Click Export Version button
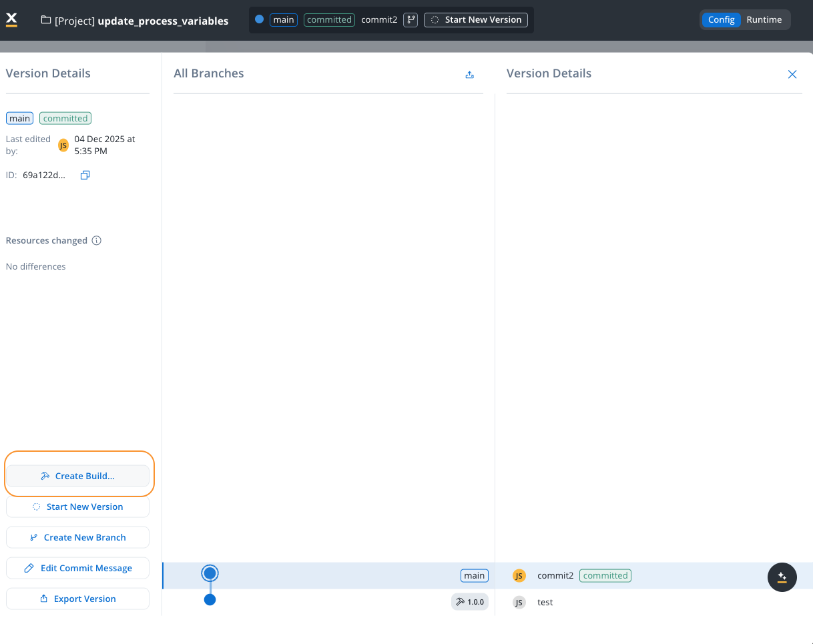Viewport: 813px width, 644px height. coord(77,599)
